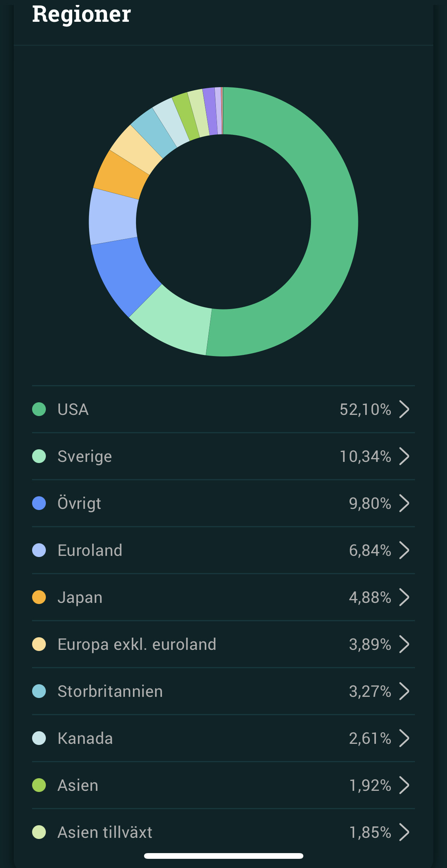This screenshot has height=868, width=447.
Task: Click chevron next to Europa exkl. euroland
Action: click(x=404, y=645)
